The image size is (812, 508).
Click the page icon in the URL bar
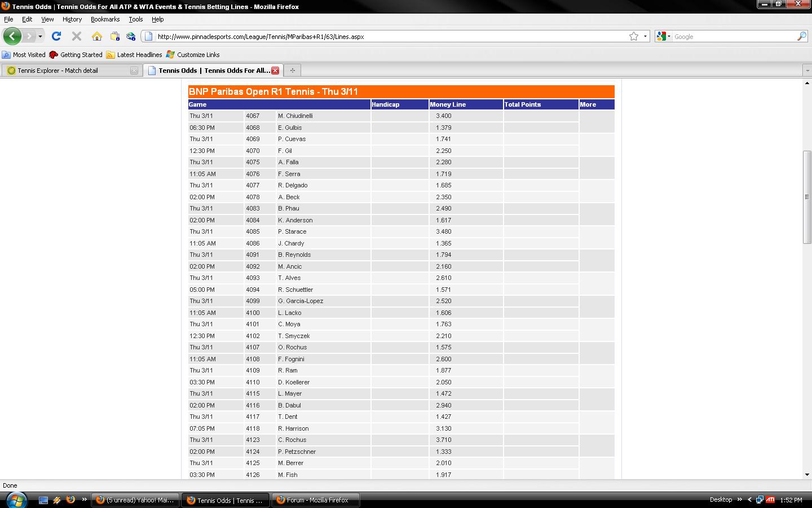(149, 36)
